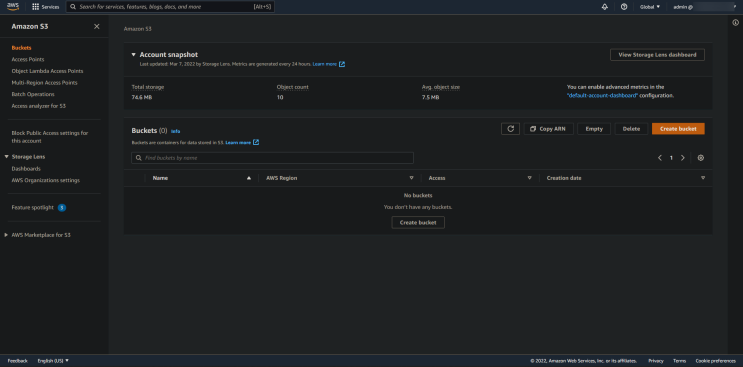
Task: Click page number 1 in pagination
Action: pos(671,158)
